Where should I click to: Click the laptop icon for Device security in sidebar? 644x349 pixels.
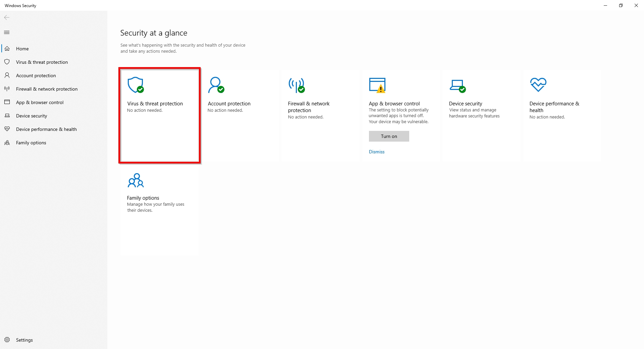(x=7, y=116)
